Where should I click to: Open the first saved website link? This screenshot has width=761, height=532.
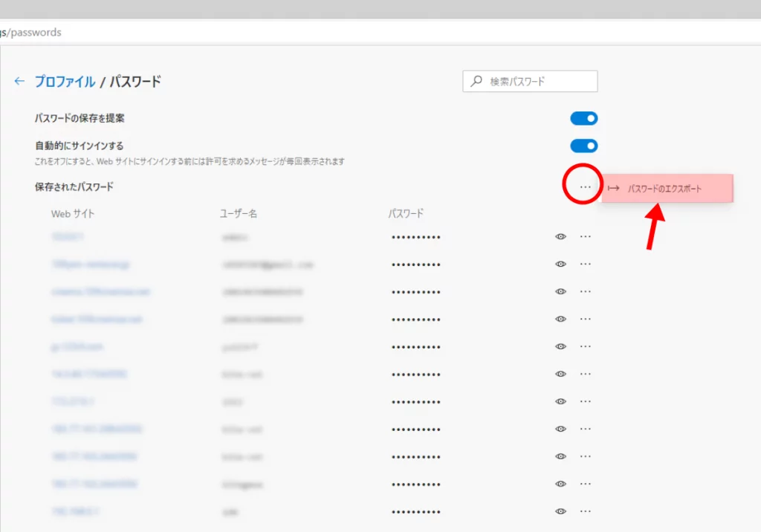(68, 237)
